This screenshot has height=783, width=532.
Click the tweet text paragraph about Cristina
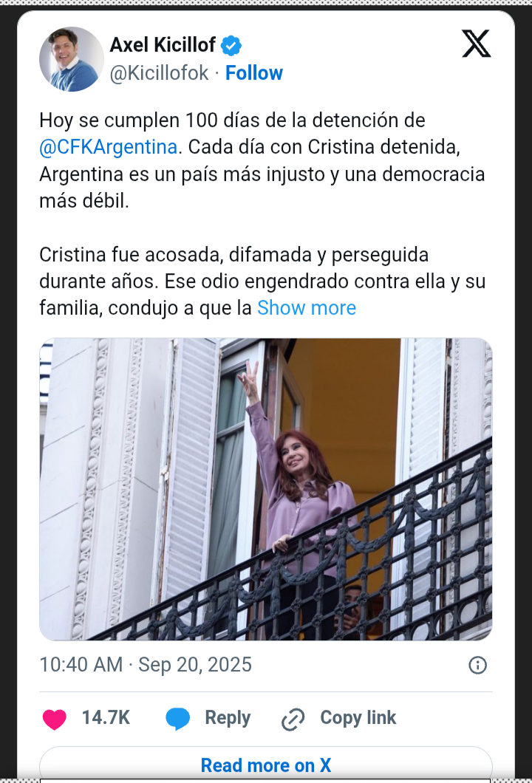pos(262,281)
